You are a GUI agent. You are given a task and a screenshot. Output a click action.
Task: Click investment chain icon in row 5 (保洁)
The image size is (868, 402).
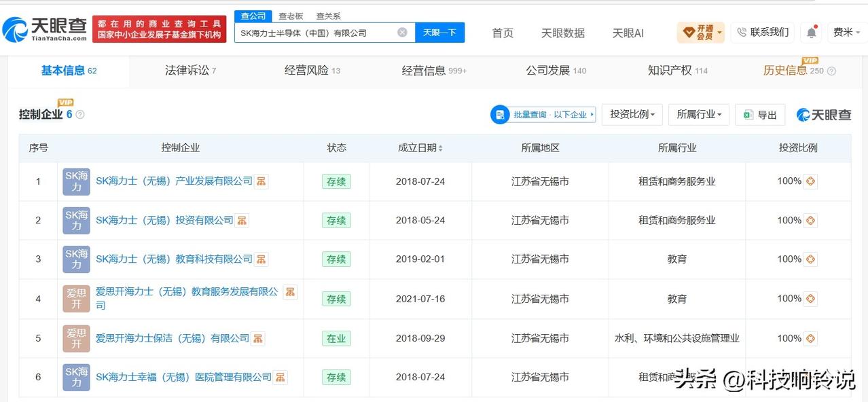tap(810, 338)
